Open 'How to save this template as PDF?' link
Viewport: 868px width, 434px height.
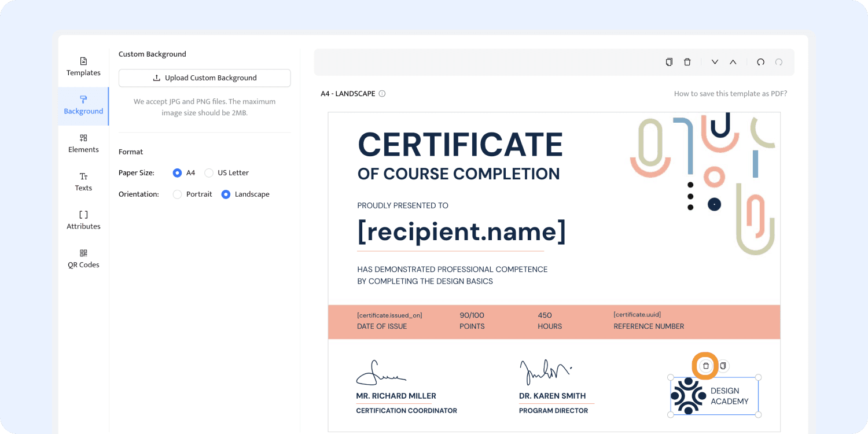coord(730,94)
